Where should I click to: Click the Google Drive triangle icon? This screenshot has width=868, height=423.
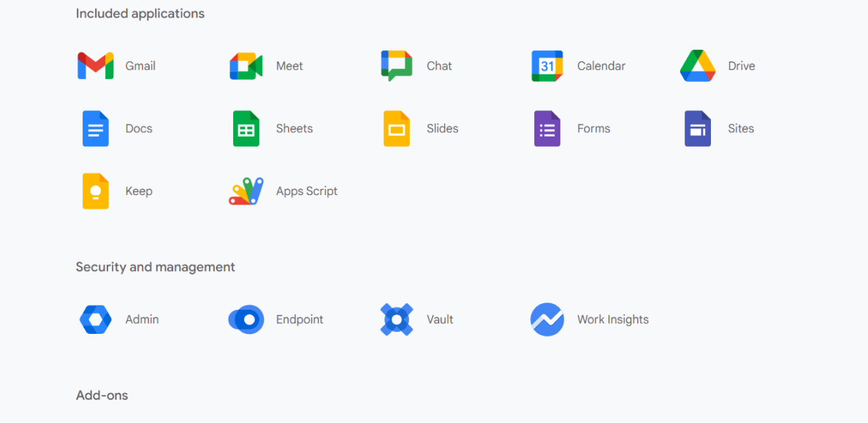tap(697, 65)
